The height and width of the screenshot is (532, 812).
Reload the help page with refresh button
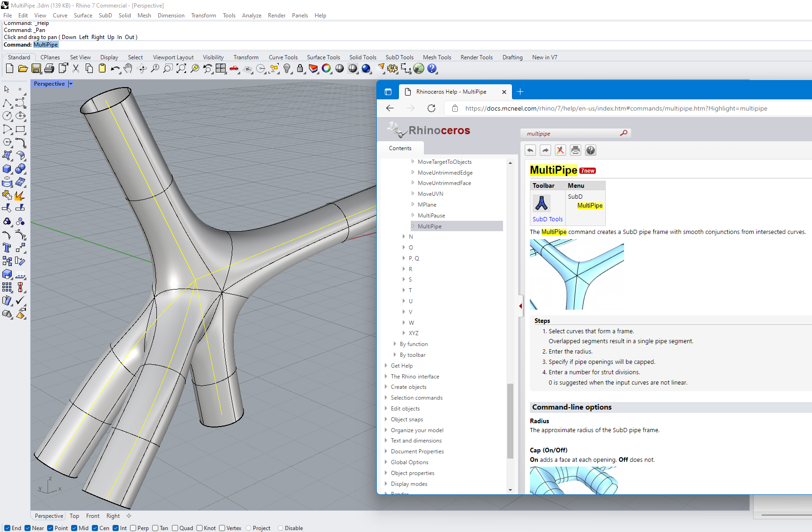click(431, 108)
